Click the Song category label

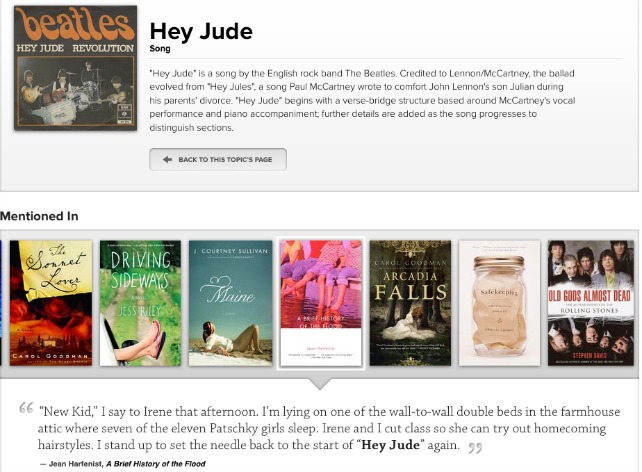(160, 48)
